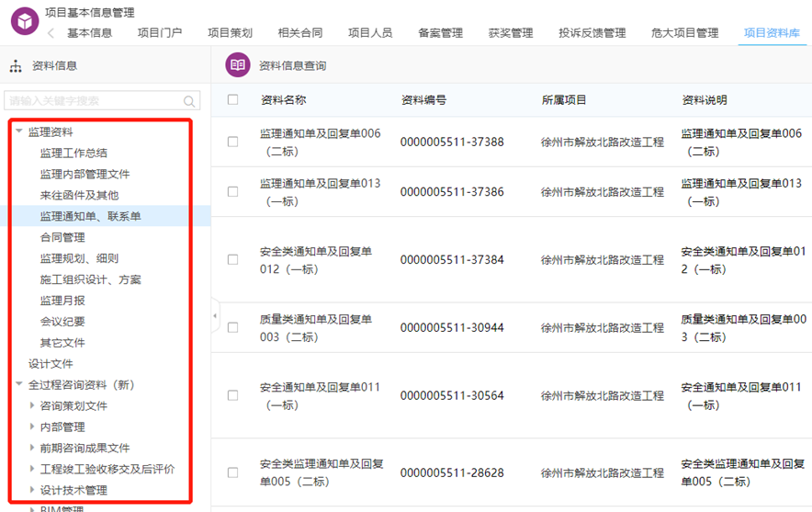Tick the checkbox for 安全通知单及回复单011
Viewport: 812px width, 512px height.
pos(232,395)
